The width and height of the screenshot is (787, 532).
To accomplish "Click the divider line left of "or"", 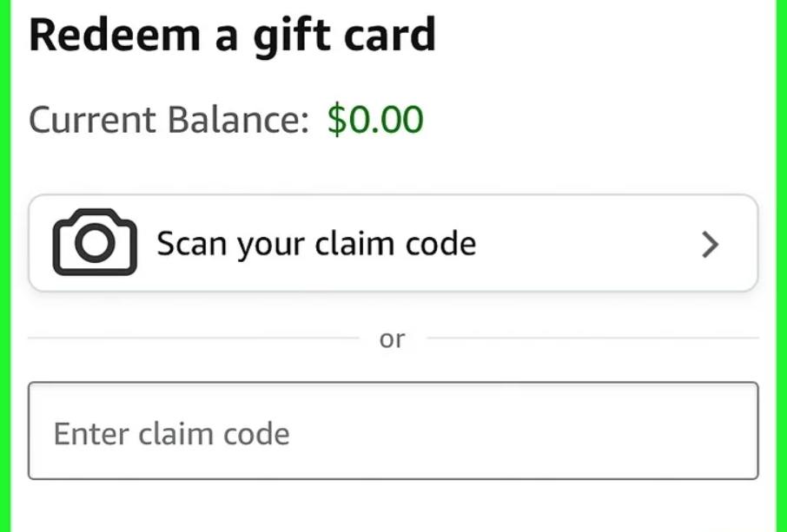I will click(193, 338).
